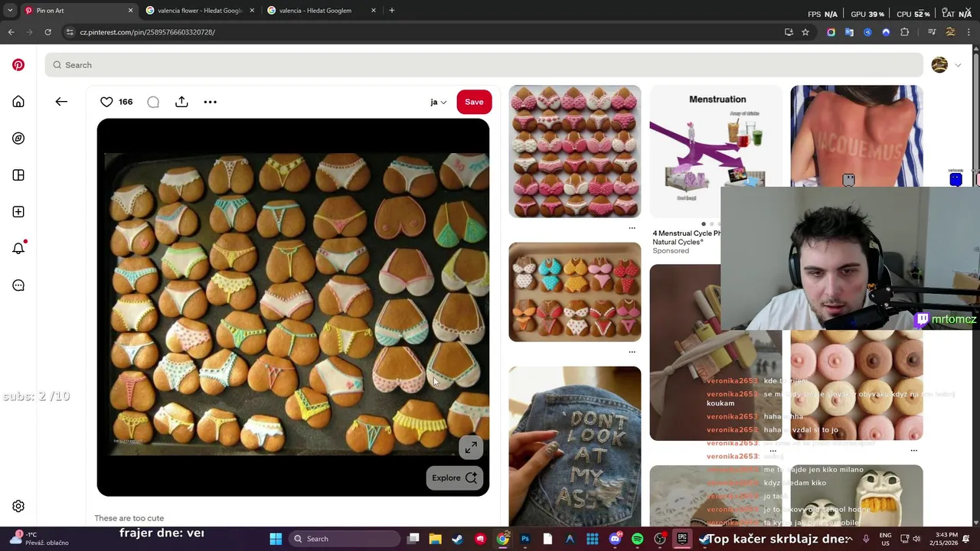
Task: Click the Explore button on the image
Action: [x=454, y=478]
